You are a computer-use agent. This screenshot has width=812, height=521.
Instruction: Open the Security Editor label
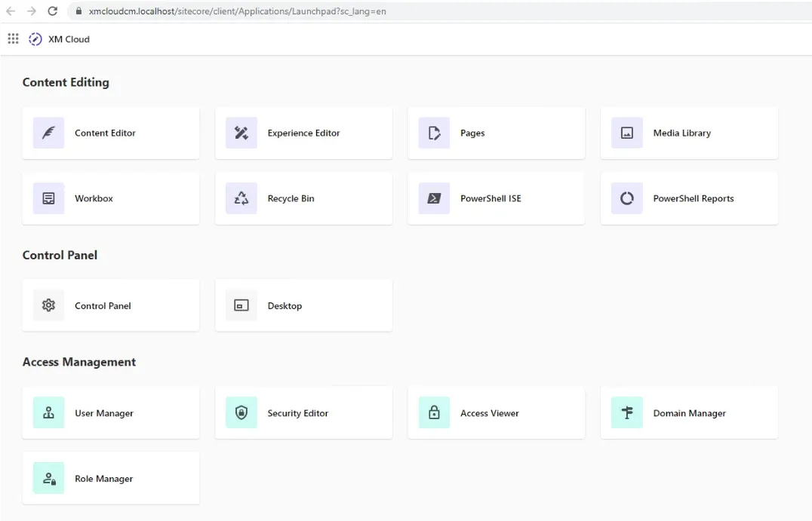pyautogui.click(x=298, y=413)
